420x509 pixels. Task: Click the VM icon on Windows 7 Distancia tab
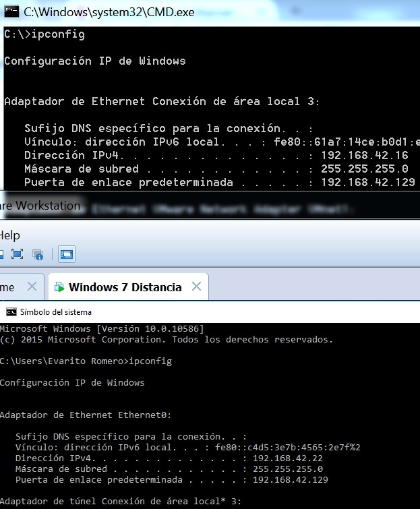click(59, 287)
